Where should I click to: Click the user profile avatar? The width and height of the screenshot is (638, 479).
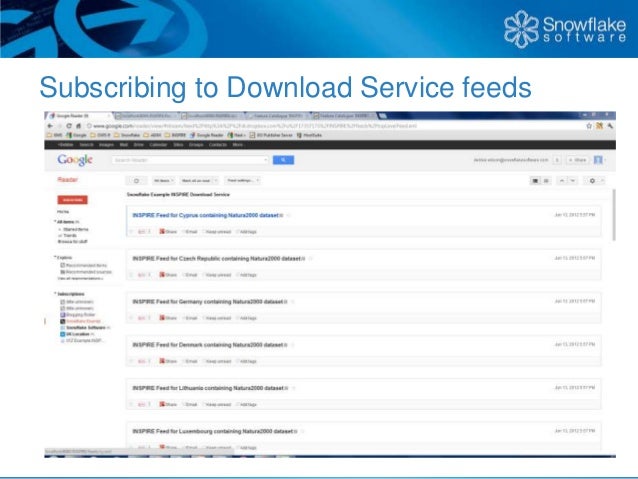click(x=598, y=160)
